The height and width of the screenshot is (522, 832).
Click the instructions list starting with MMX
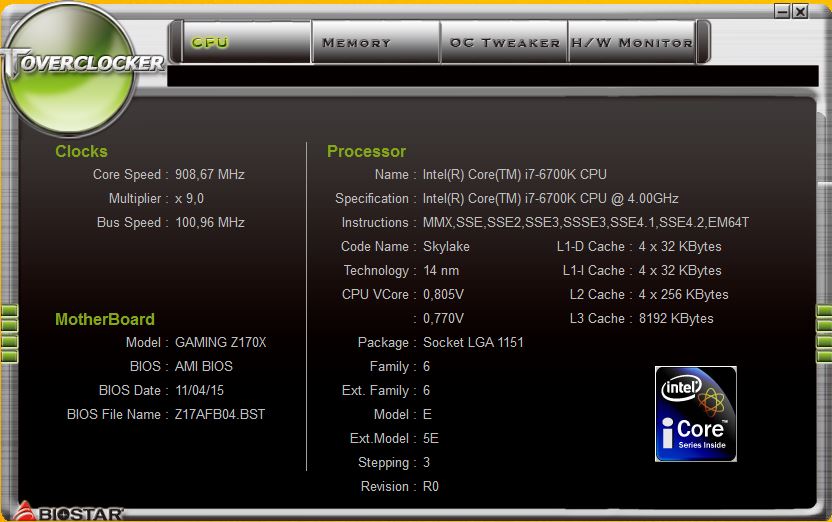tap(586, 223)
